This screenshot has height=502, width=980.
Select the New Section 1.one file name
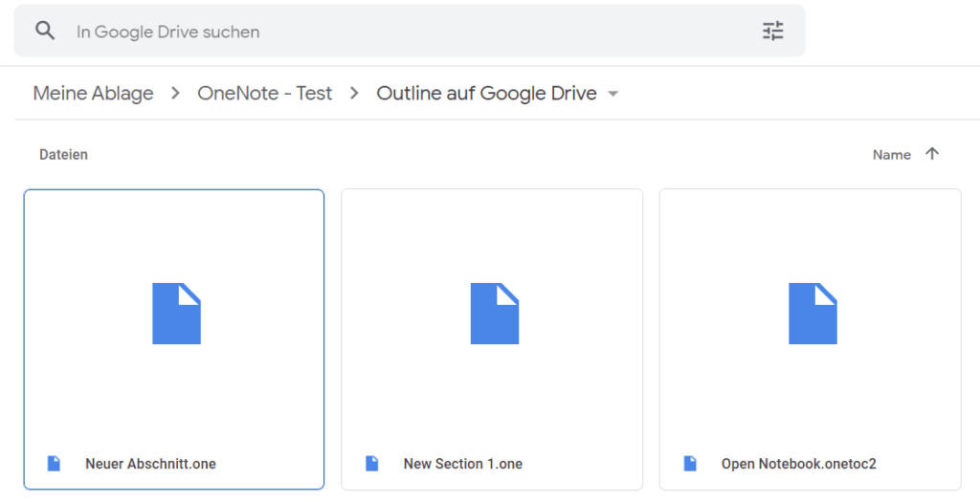pyautogui.click(x=463, y=464)
